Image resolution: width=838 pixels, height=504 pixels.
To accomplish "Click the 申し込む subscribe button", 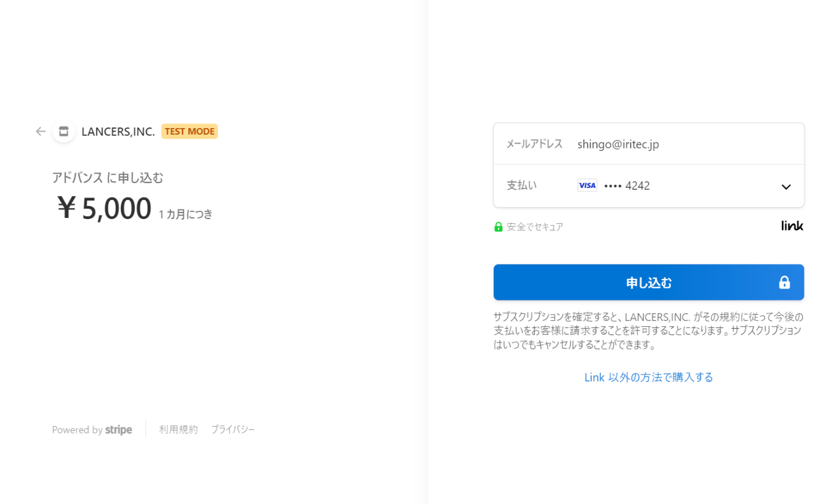I will (649, 283).
